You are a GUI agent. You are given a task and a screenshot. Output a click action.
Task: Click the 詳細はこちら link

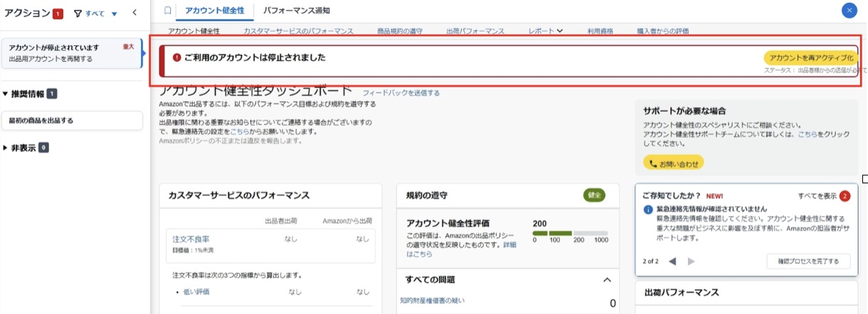(461, 249)
